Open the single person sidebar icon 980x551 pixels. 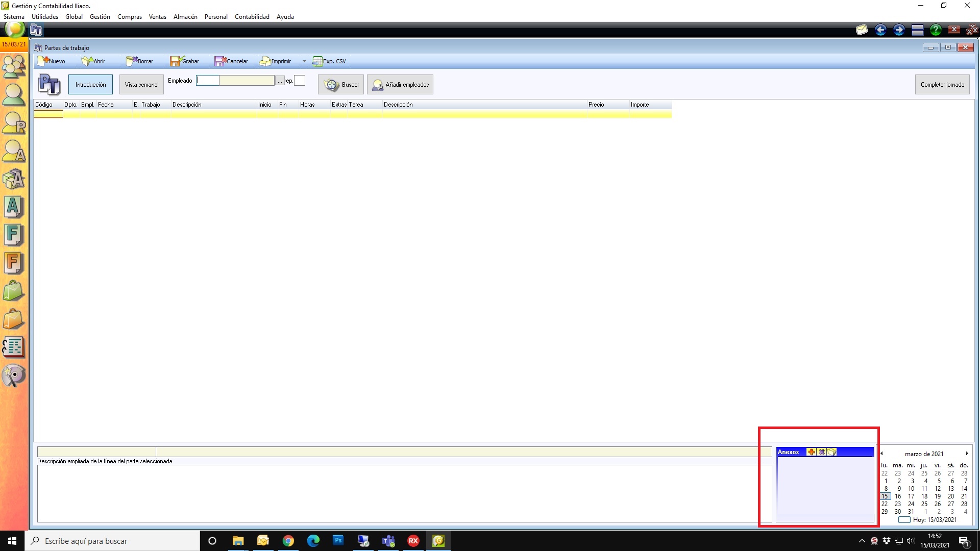point(14,94)
